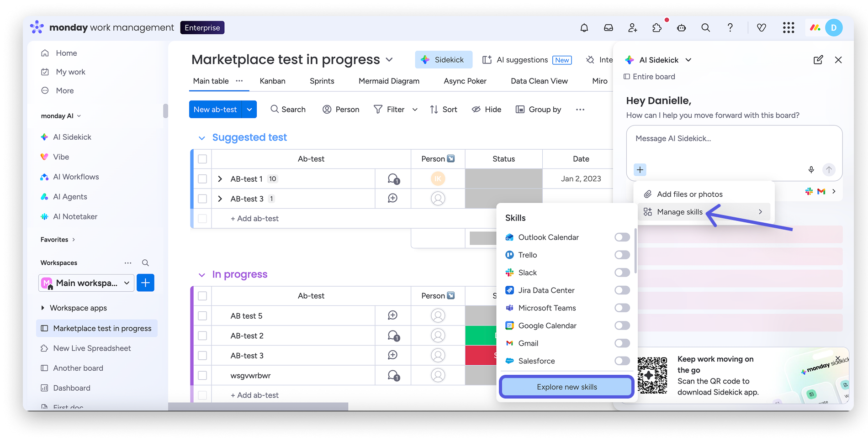The height and width of the screenshot is (441, 868).
Task: Search within Workspaces
Action: click(145, 263)
